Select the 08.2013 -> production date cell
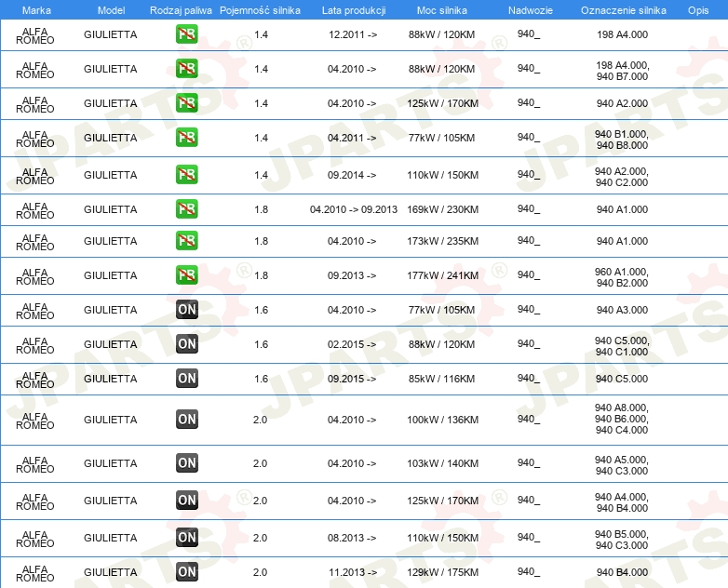Image resolution: width=728 pixels, height=588 pixels. pos(352,538)
